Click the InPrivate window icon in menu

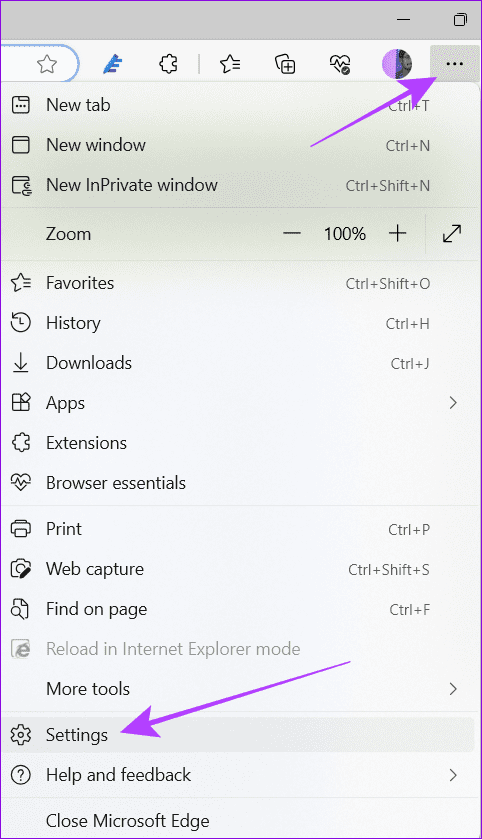(21, 185)
